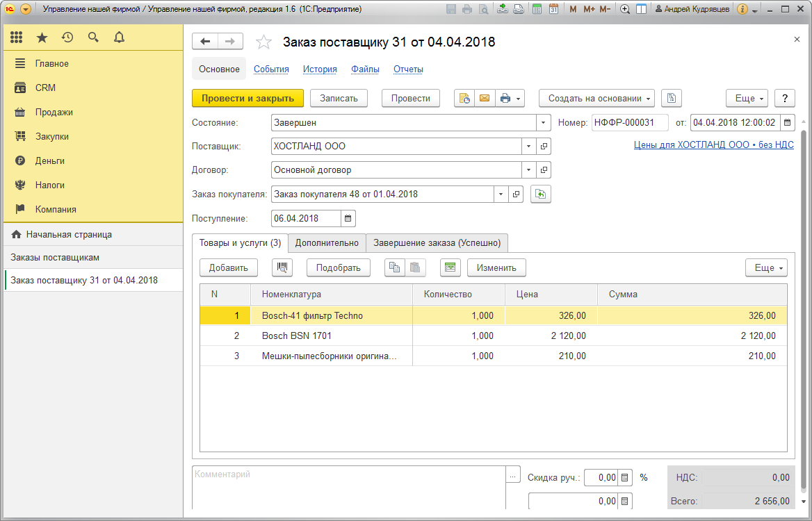This screenshot has height=521, width=812.
Task: Select the Bosch BSN 1701 row
Action: pyautogui.click(x=494, y=336)
